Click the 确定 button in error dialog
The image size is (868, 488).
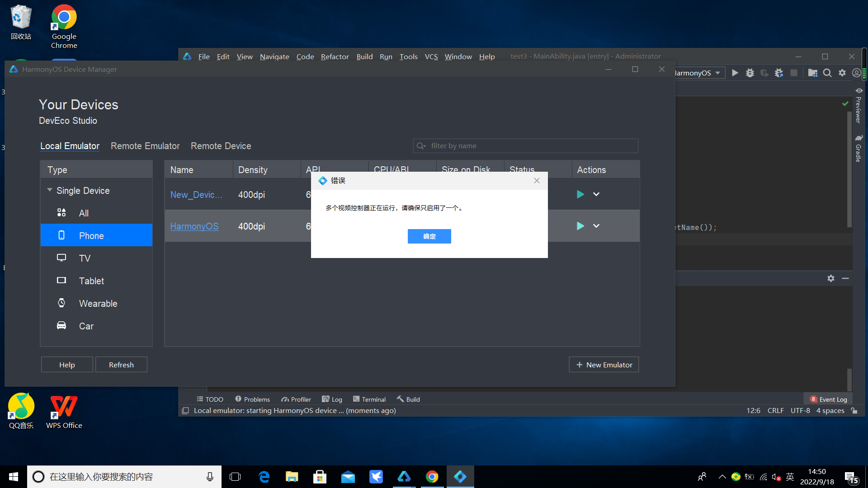click(429, 236)
